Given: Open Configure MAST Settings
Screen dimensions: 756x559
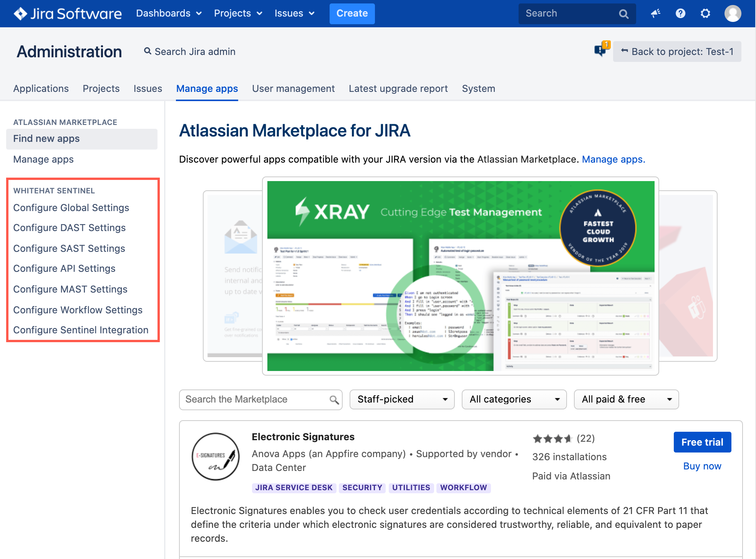Looking at the screenshot, I should 70,289.
